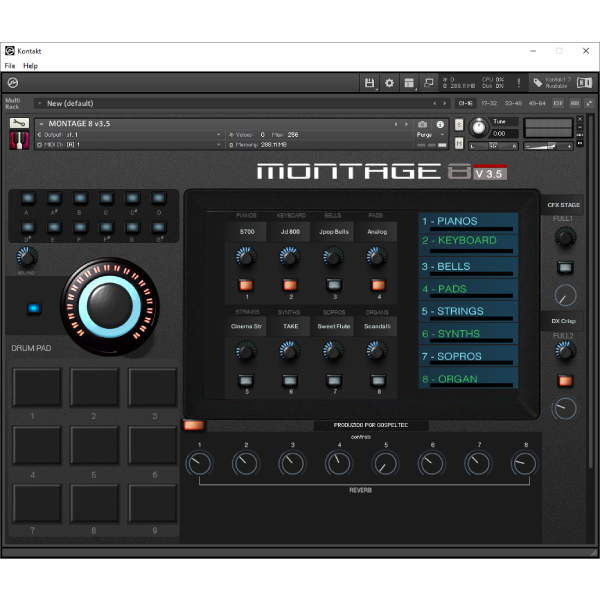600x600 pixels.
Task: Switch to rack page 17-32
Action: click(489, 103)
